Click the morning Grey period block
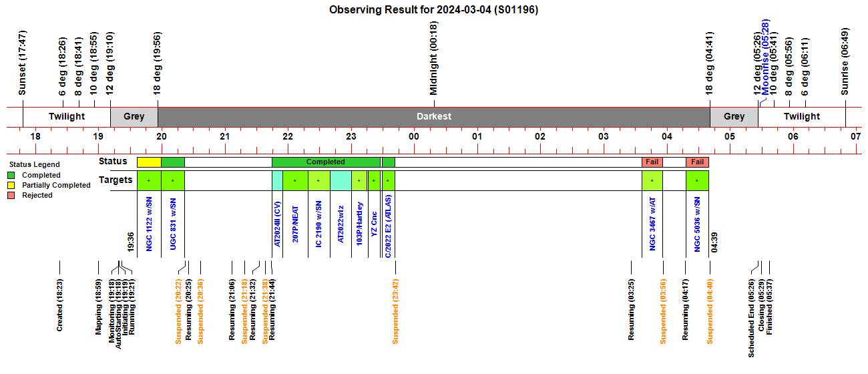The width and height of the screenshot is (868, 374). (734, 116)
